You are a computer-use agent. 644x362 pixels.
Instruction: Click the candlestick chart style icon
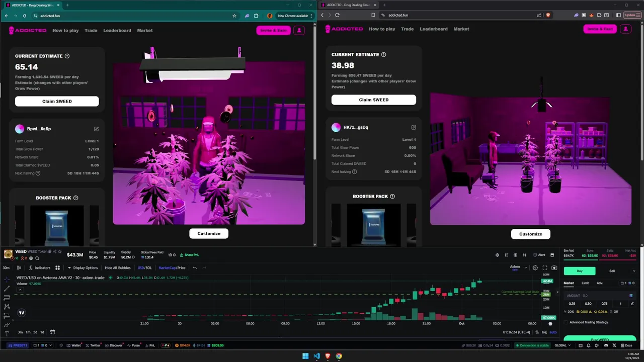[x=19, y=267]
